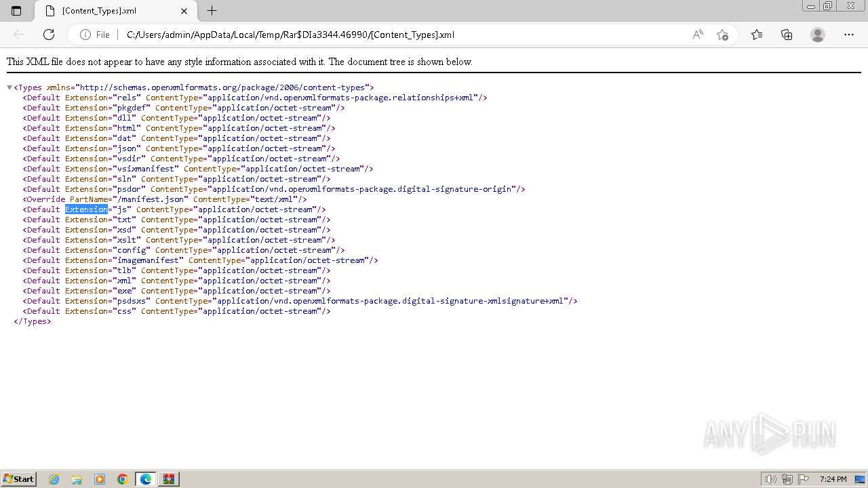The height and width of the screenshot is (488, 868).
Task: Click the 'dat' extension row
Action: 177,138
